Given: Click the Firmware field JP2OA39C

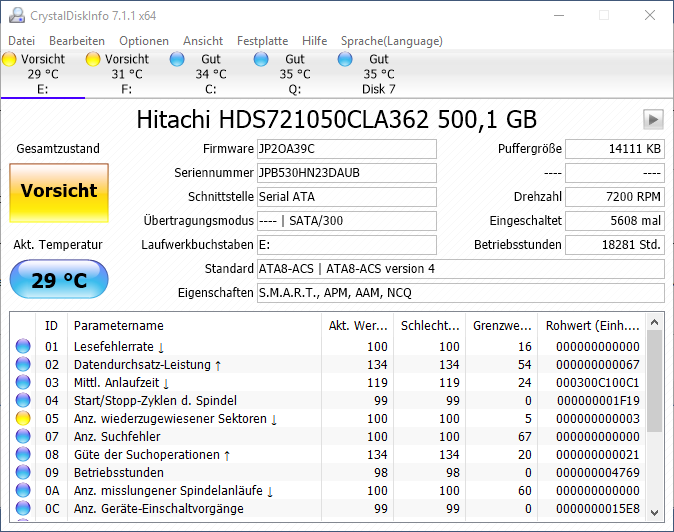Looking at the screenshot, I should pos(346,149).
